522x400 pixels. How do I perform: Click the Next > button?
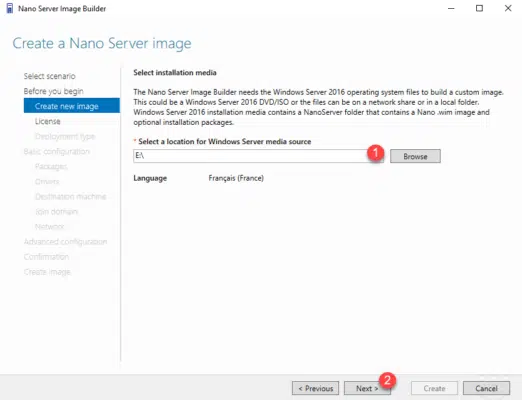point(367,388)
